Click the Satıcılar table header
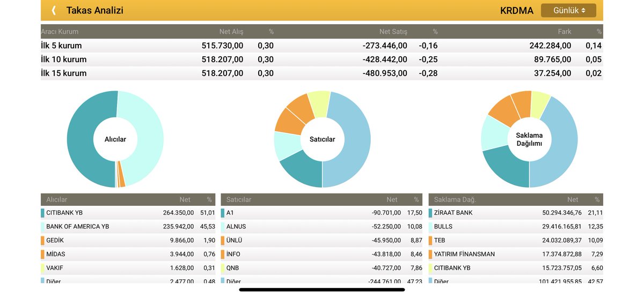This screenshot has height=297, width=644. tap(322, 199)
